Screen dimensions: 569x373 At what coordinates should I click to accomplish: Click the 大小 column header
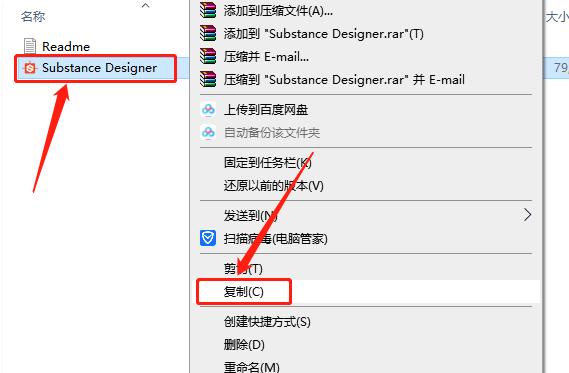557,17
